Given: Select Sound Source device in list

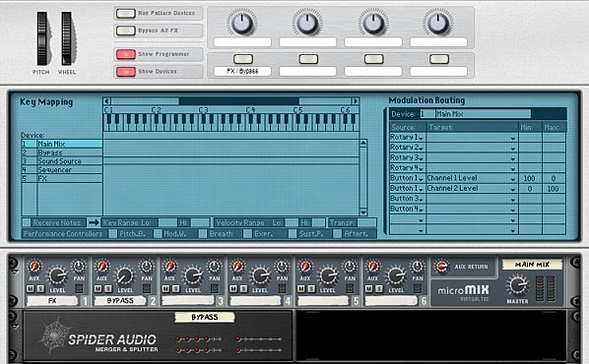Looking at the screenshot, I should tap(62, 161).
